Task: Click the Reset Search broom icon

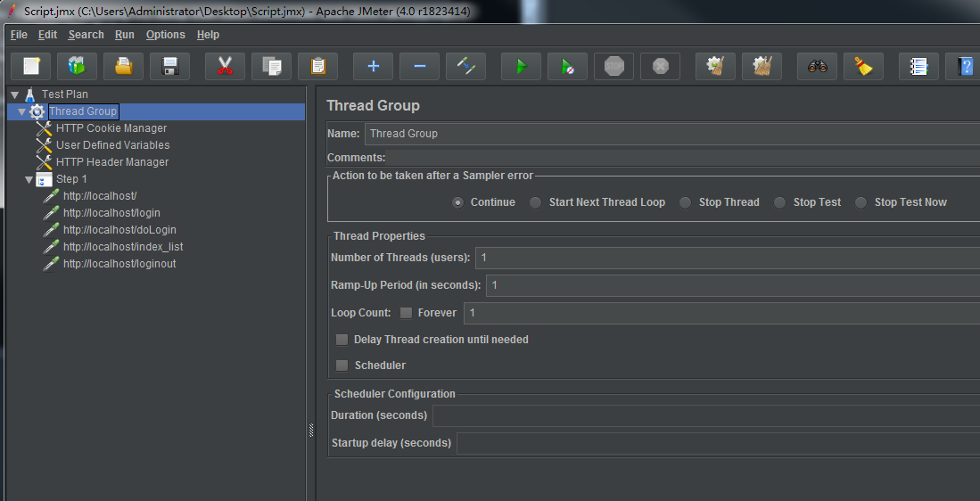Action: click(x=864, y=66)
